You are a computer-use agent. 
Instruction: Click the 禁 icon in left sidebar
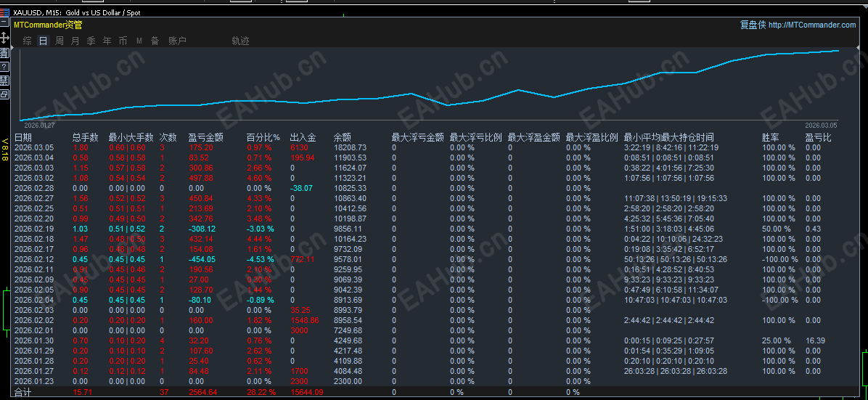coord(4,81)
